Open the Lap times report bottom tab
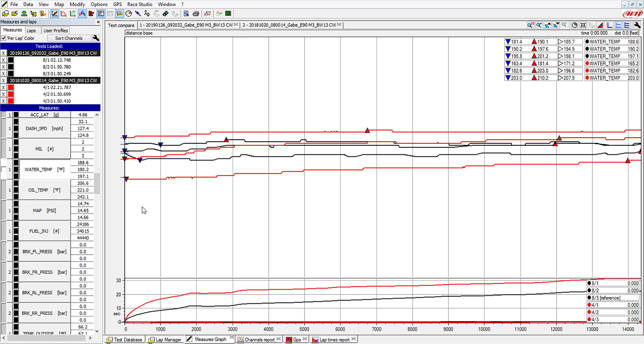644x344 pixels. tap(334, 340)
